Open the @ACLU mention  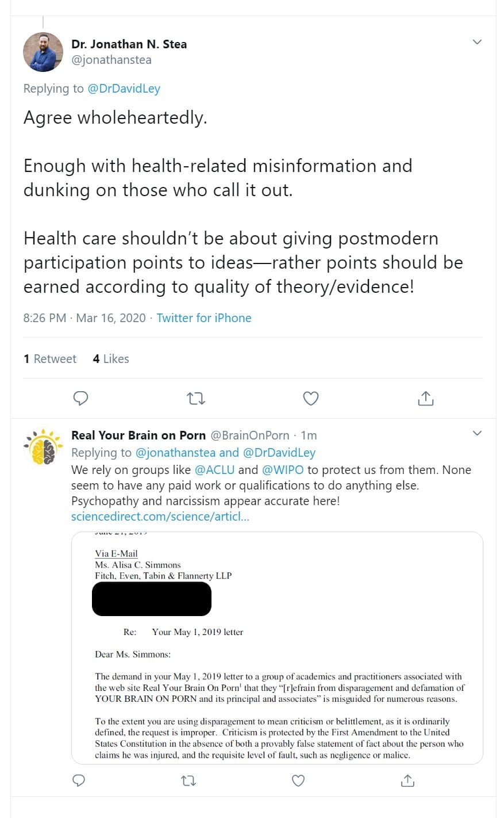tap(214, 470)
